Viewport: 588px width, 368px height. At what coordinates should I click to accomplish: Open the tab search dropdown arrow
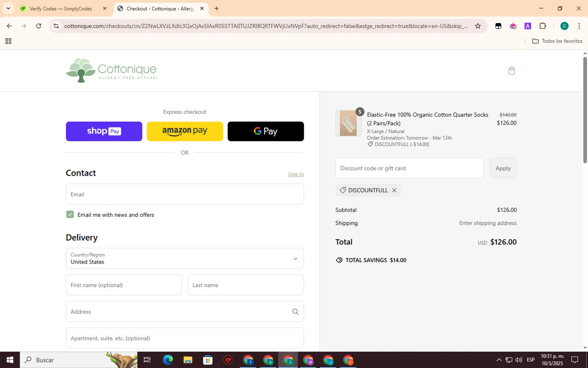pyautogui.click(x=8, y=8)
